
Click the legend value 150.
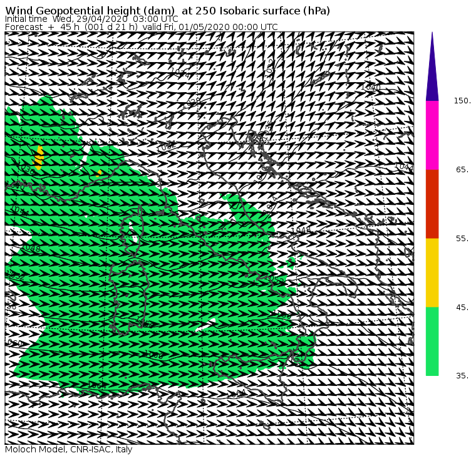(462, 101)
